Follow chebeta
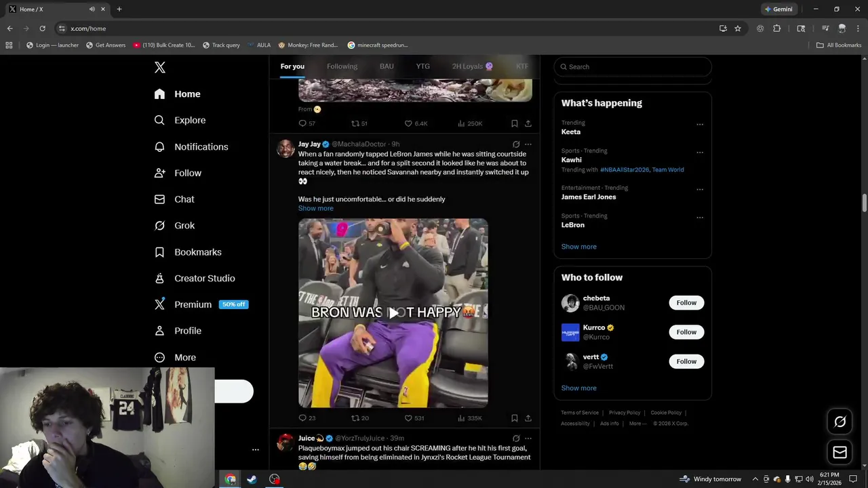 click(686, 303)
